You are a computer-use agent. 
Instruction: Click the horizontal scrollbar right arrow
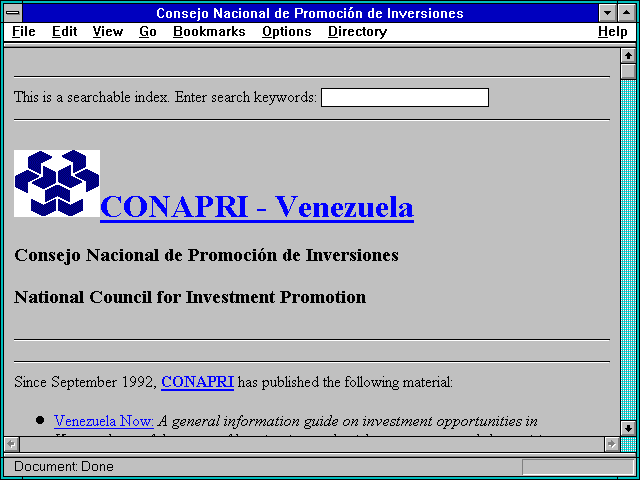pyautogui.click(x=611, y=444)
